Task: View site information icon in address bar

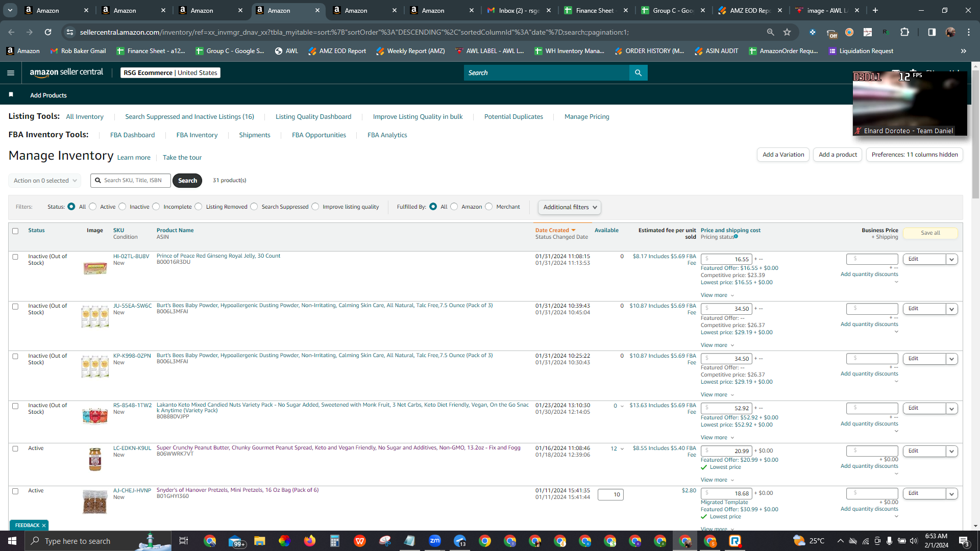Action: click(x=70, y=32)
